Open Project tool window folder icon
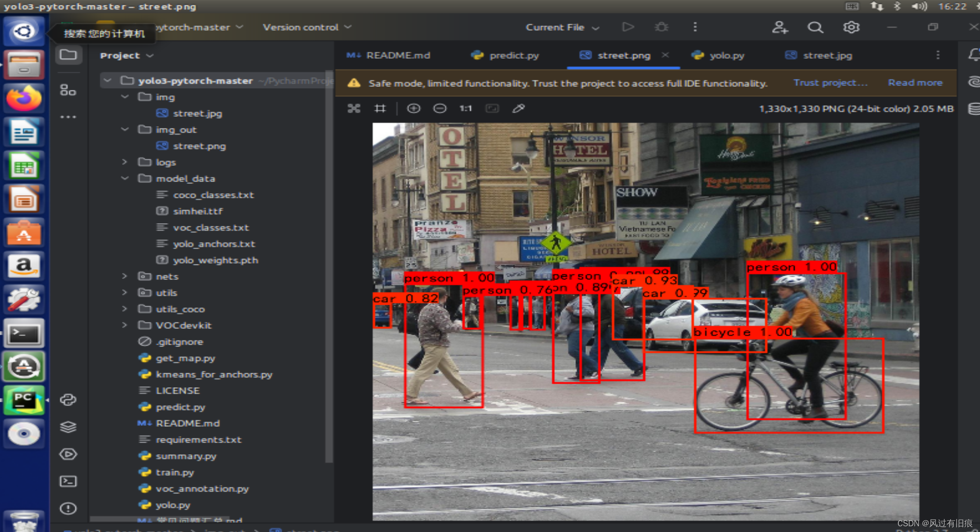This screenshot has width=980, height=532. coord(68,55)
